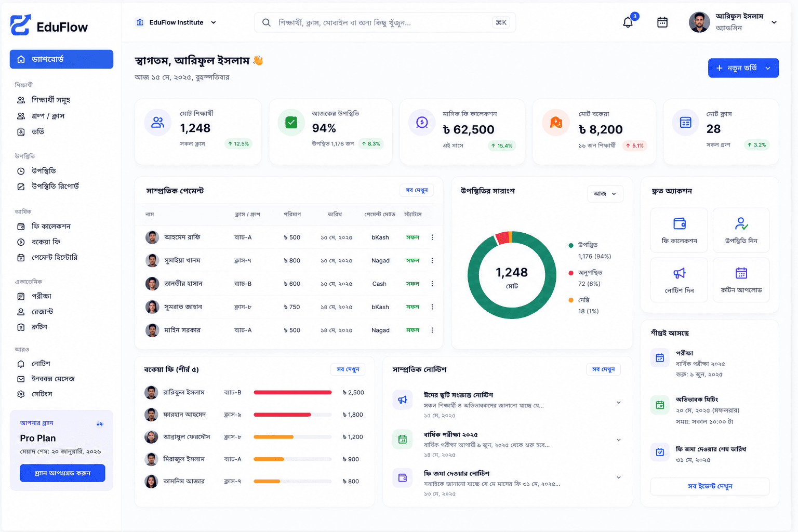798x532 pixels.
Task: Click wallet icon of ফি জমা দেওয়ার নোটিশ
Action: point(403,478)
